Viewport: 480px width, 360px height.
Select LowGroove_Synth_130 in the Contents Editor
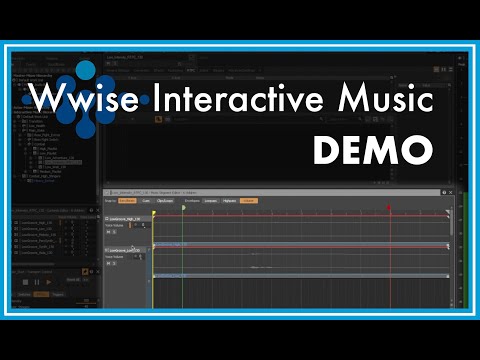(x=38, y=247)
